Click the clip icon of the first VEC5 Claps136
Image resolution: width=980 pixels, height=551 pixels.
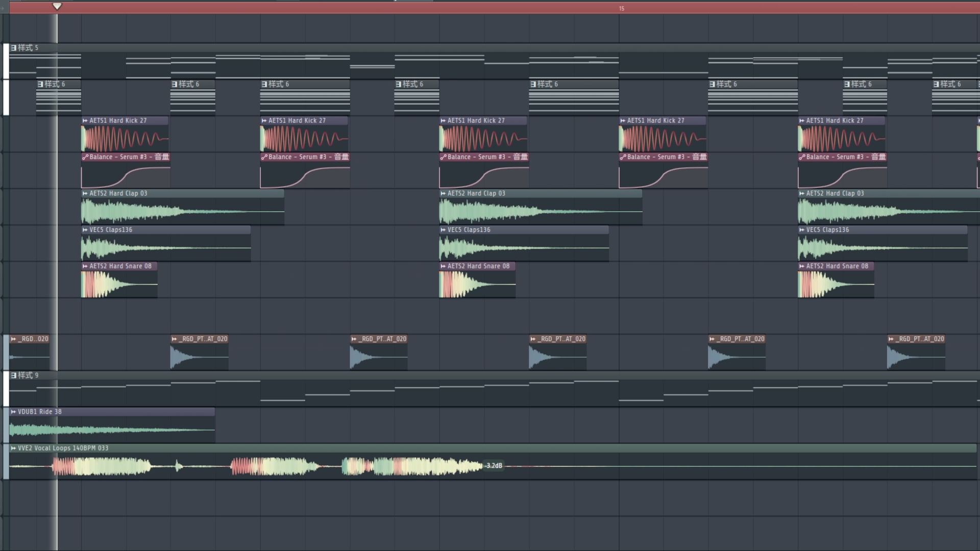tap(85, 230)
